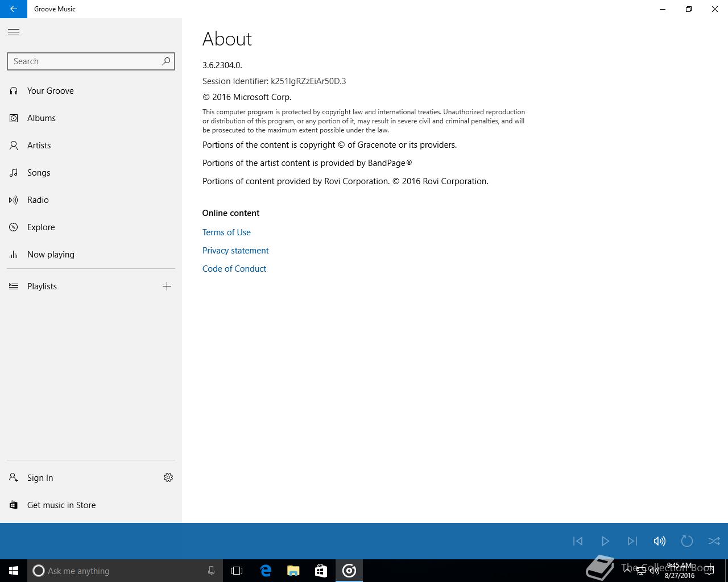
Task: Click the Gracenote copyright line
Action: (x=330, y=145)
